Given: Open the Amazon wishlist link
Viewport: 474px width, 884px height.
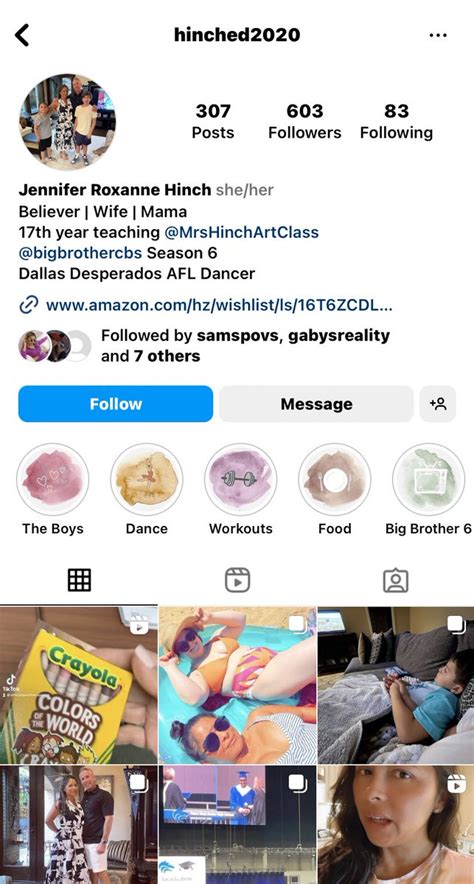Looking at the screenshot, I should coord(219,306).
